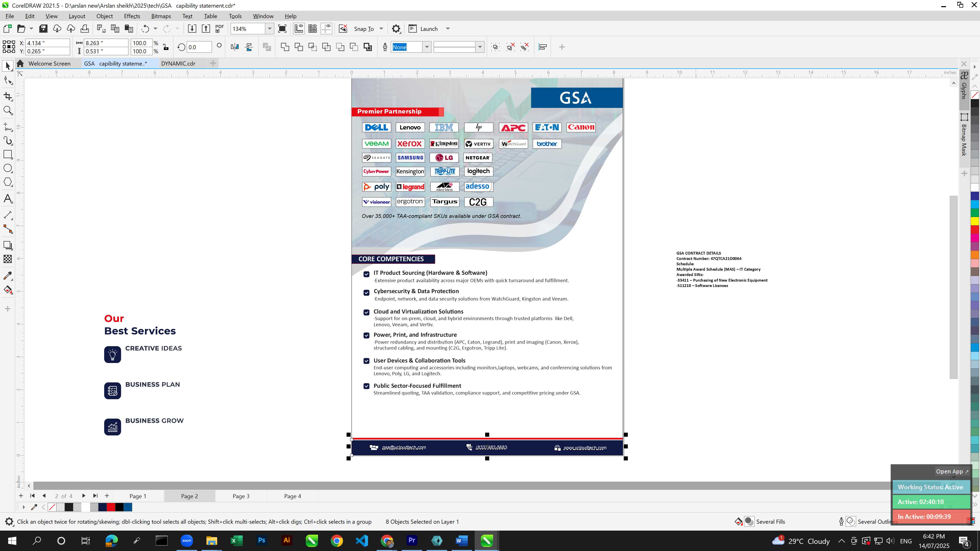
Task: Select the Text tool
Action: tap(8, 198)
